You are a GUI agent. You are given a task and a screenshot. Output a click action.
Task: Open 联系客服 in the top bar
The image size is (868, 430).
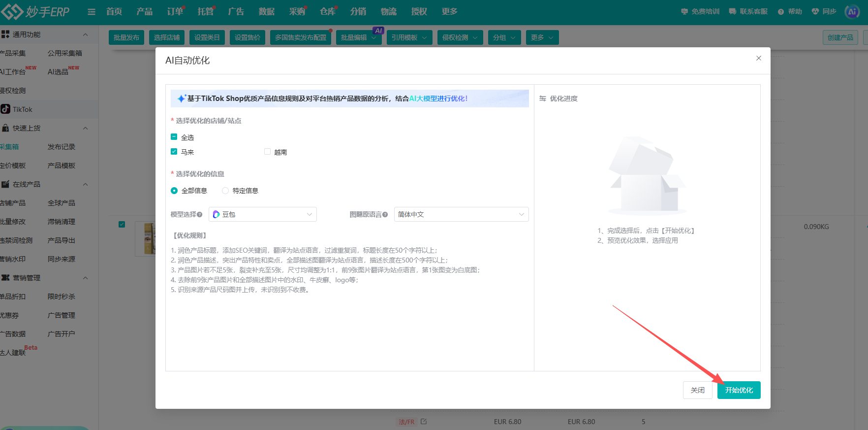(748, 11)
